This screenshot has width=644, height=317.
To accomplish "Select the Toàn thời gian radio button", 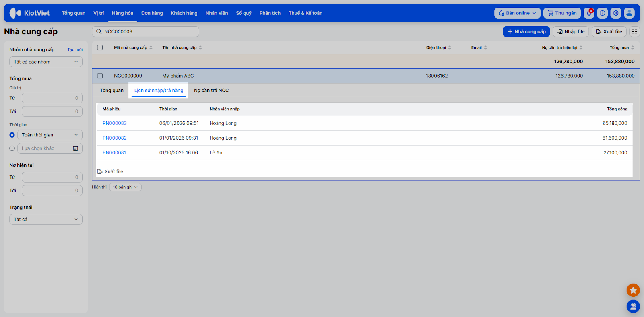I will click(x=12, y=135).
